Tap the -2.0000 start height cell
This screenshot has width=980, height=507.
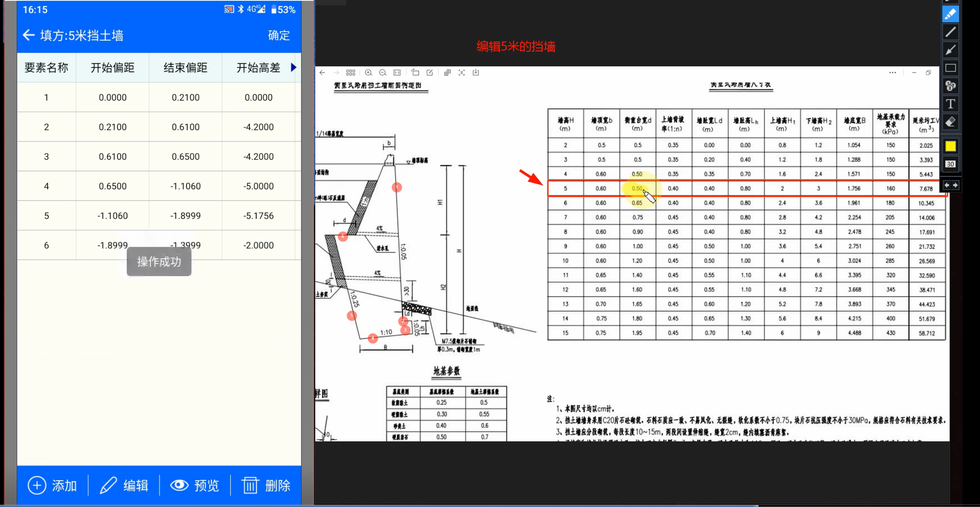click(x=259, y=245)
